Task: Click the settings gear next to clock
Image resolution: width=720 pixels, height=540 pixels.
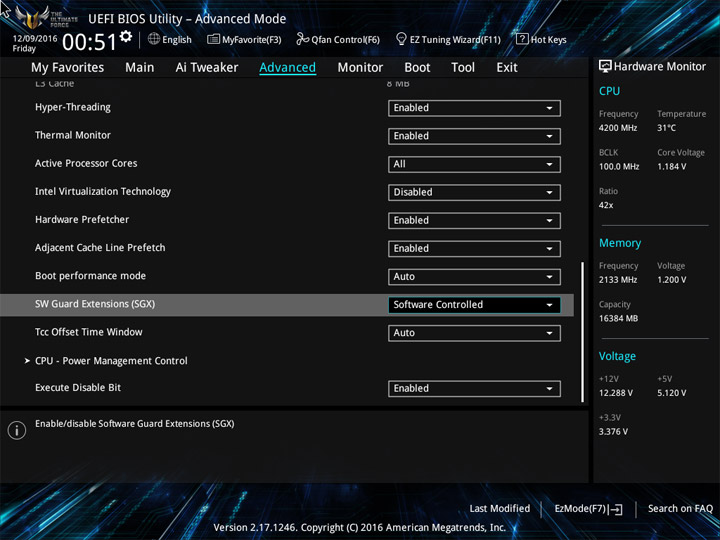Action: [126, 37]
